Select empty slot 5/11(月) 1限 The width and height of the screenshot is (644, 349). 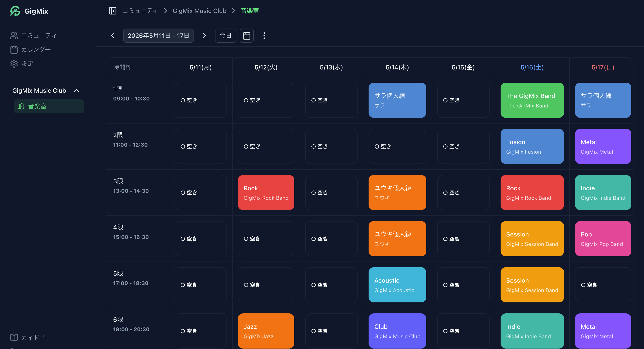click(x=201, y=100)
